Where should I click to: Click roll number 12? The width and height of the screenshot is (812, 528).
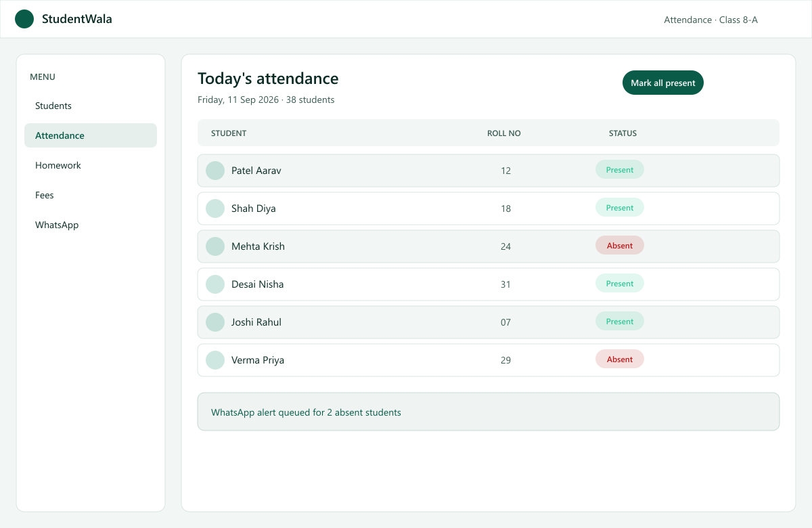505,171
